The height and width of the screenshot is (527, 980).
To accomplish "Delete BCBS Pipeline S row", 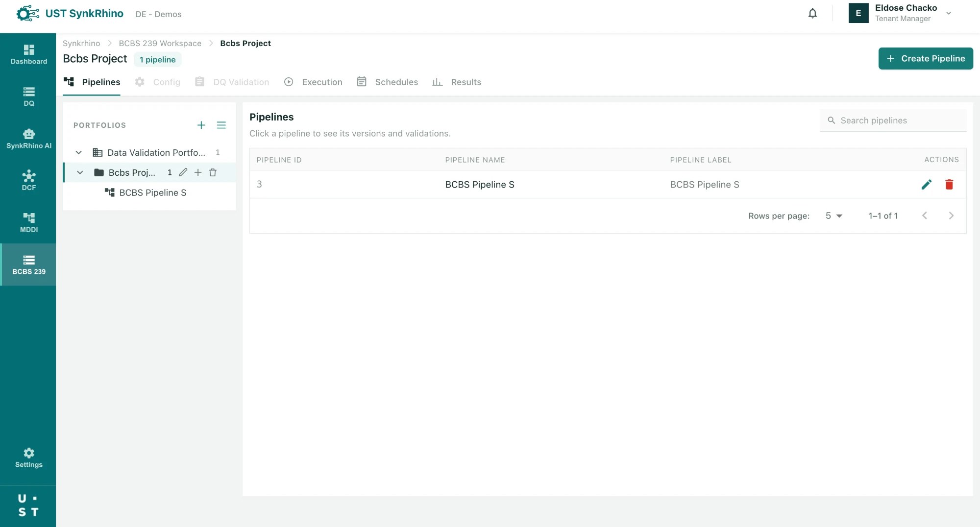I will tap(949, 185).
